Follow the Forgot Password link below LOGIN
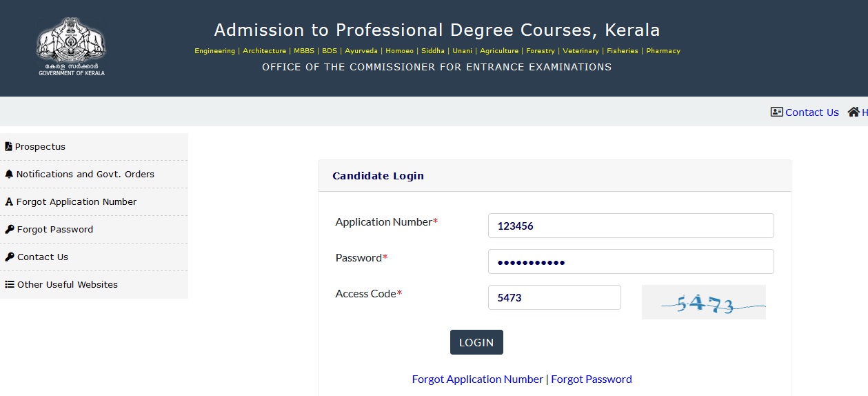Screen dimensions: 868x396 [592, 379]
